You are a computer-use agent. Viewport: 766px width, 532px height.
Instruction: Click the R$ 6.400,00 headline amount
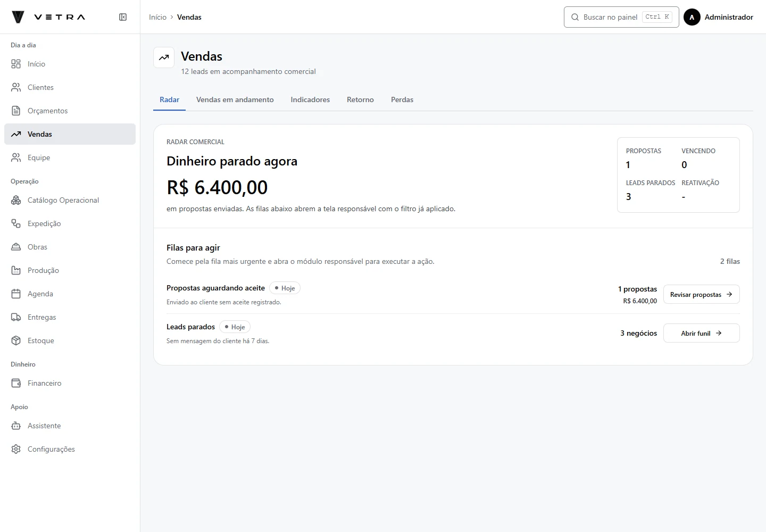point(217,187)
